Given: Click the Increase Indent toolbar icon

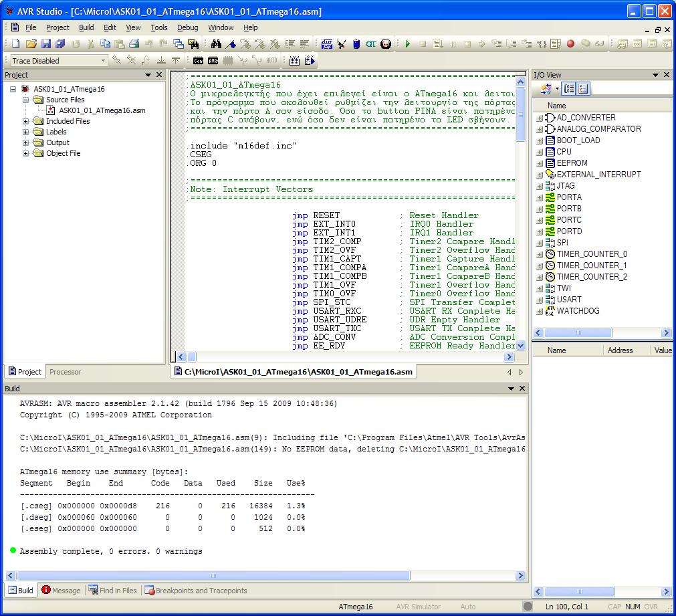Looking at the screenshot, I should [x=290, y=44].
